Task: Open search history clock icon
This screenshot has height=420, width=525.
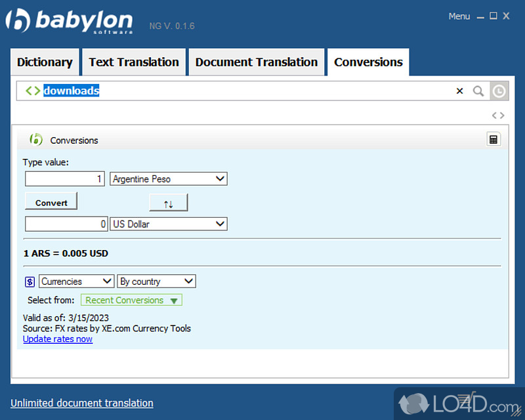Action: click(499, 91)
